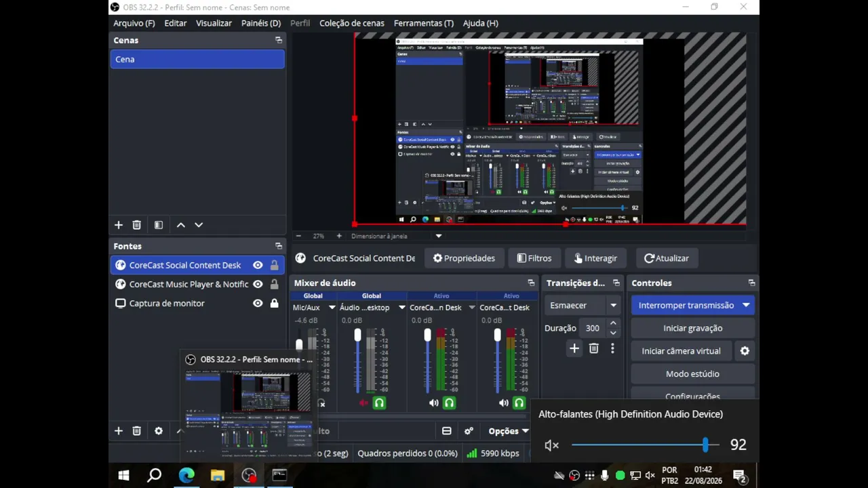Zoom in the preview with the plus icon
868x488 pixels.
pos(339,236)
